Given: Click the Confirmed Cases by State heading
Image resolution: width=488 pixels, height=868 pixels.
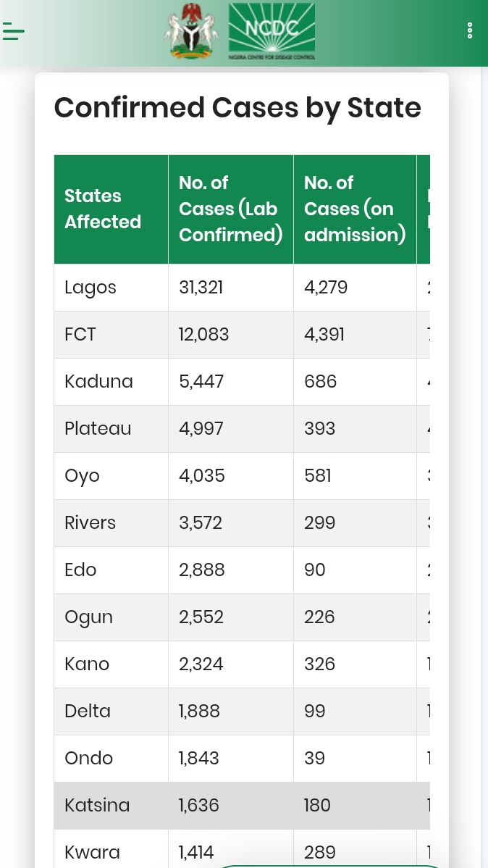Looking at the screenshot, I should [x=237, y=107].
